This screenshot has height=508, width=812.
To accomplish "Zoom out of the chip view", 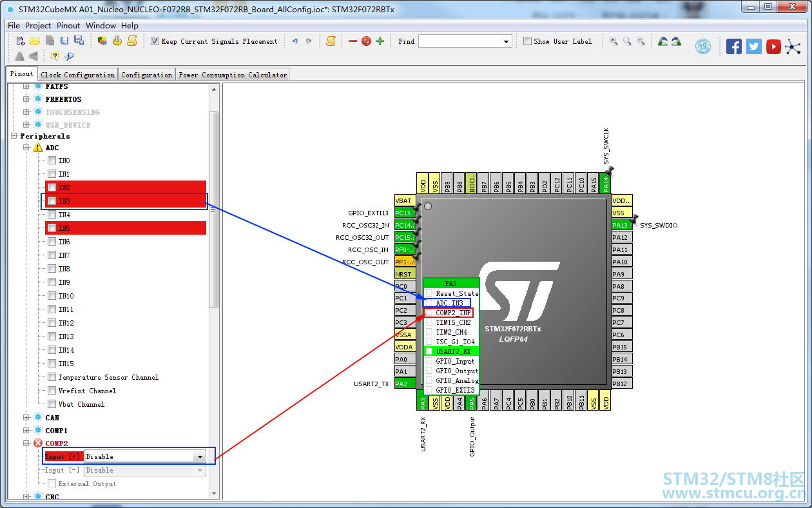I will [x=641, y=41].
